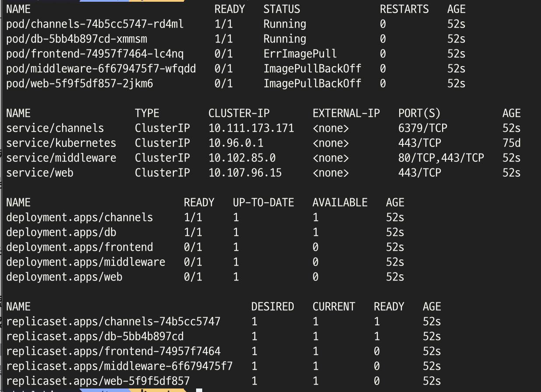Select the service/kubernetes row name
The height and width of the screenshot is (392, 541).
click(61, 143)
